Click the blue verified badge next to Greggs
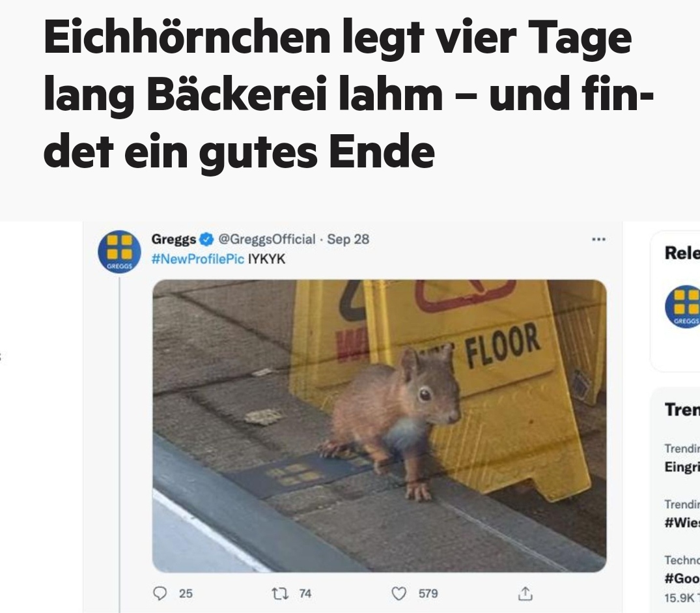The image size is (700, 613). (x=206, y=239)
